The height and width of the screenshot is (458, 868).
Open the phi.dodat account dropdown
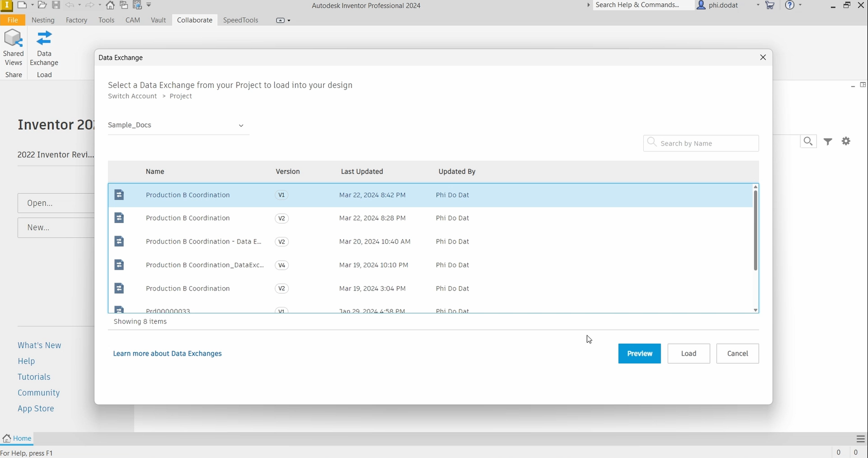(x=758, y=5)
